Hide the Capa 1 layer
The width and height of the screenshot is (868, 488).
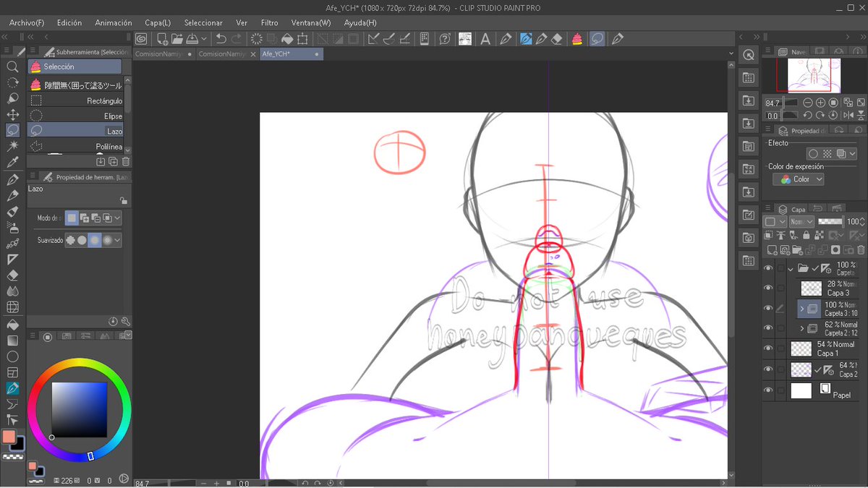tap(768, 348)
